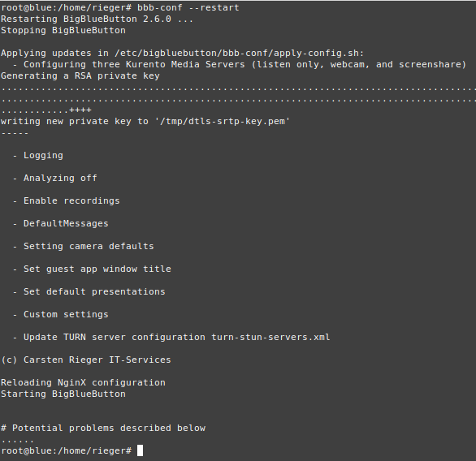Click the 'Logging' list entry

coord(43,156)
